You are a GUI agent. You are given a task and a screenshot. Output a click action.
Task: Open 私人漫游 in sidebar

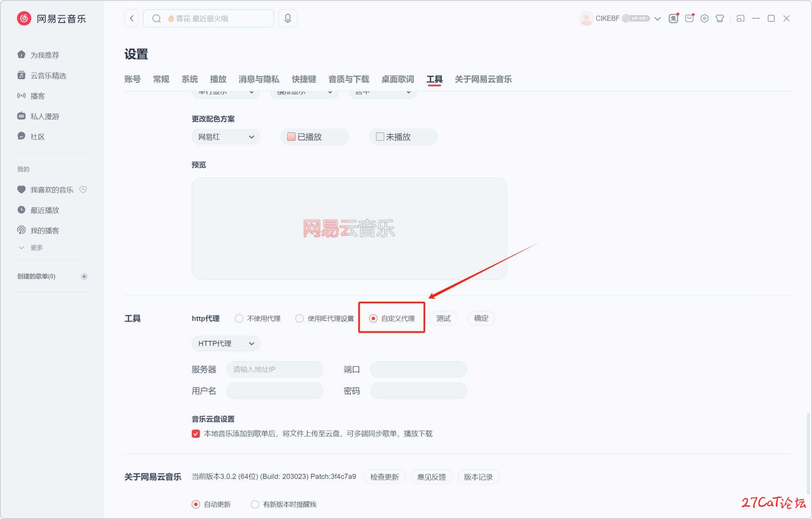[38, 116]
